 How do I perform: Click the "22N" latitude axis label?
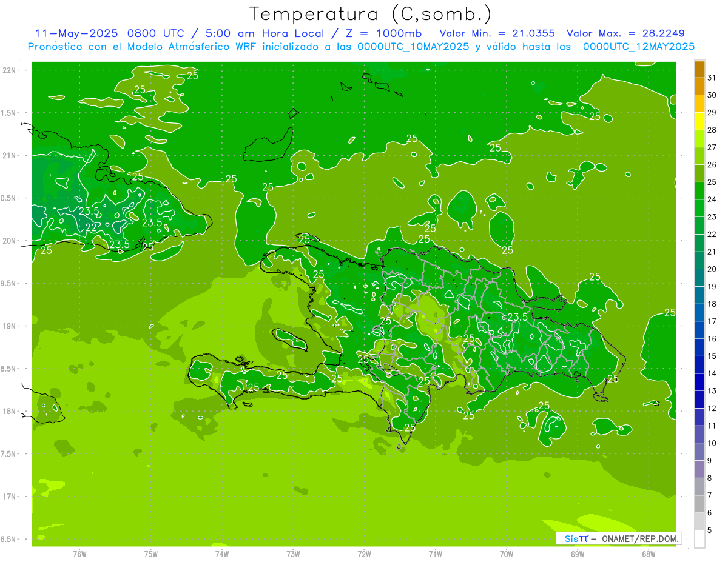(x=8, y=70)
